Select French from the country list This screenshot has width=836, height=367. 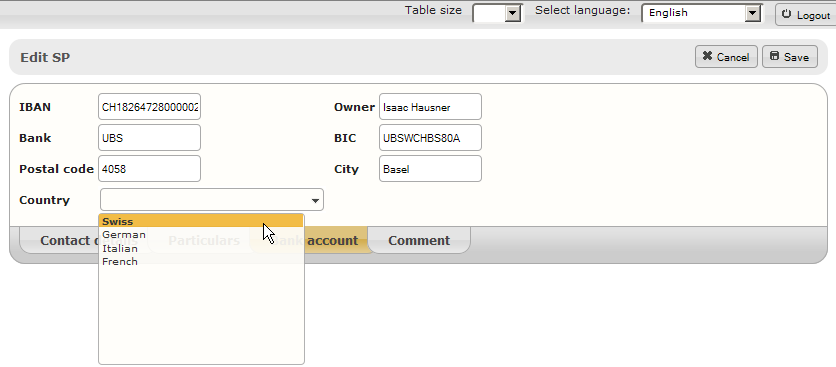pos(201,261)
